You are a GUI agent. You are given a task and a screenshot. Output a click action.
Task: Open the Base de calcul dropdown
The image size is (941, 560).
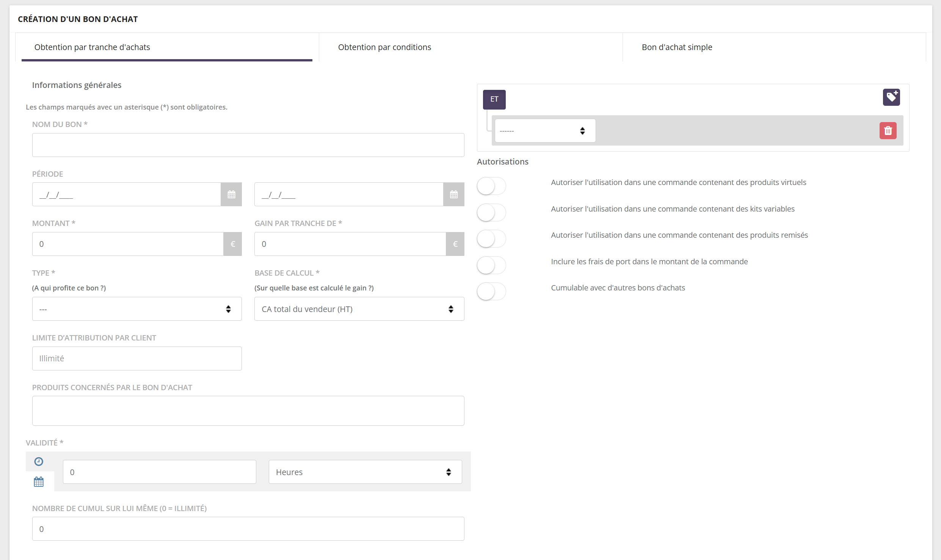point(359,309)
